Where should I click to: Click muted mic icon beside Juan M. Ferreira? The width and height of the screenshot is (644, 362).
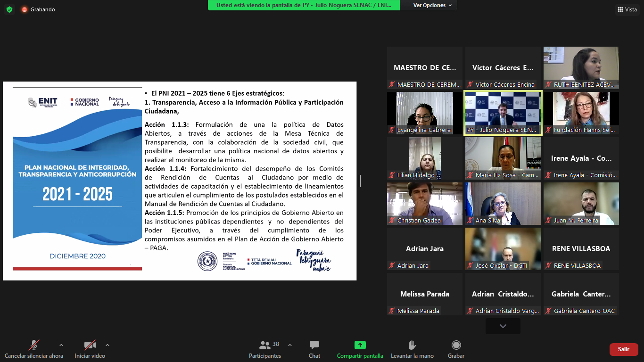tap(548, 221)
